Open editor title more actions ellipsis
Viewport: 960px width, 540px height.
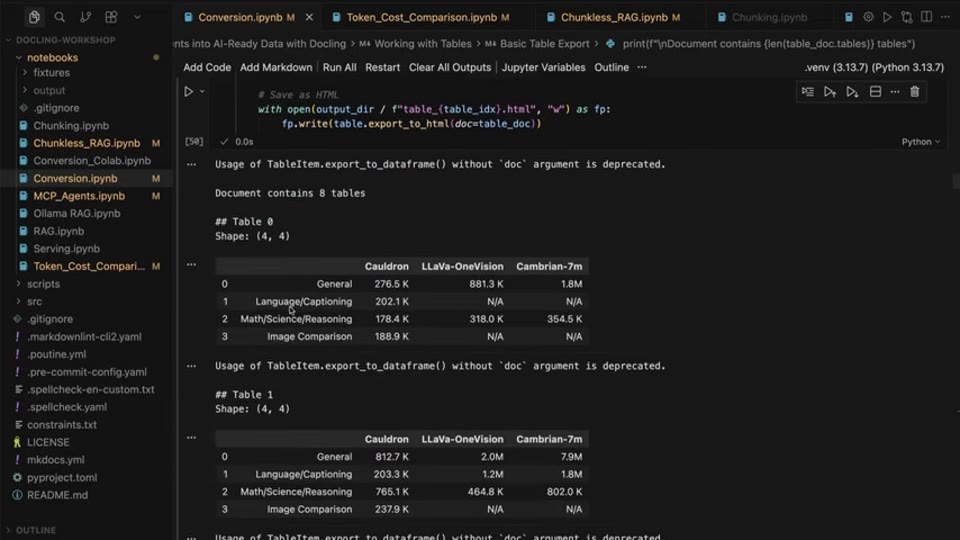945,17
